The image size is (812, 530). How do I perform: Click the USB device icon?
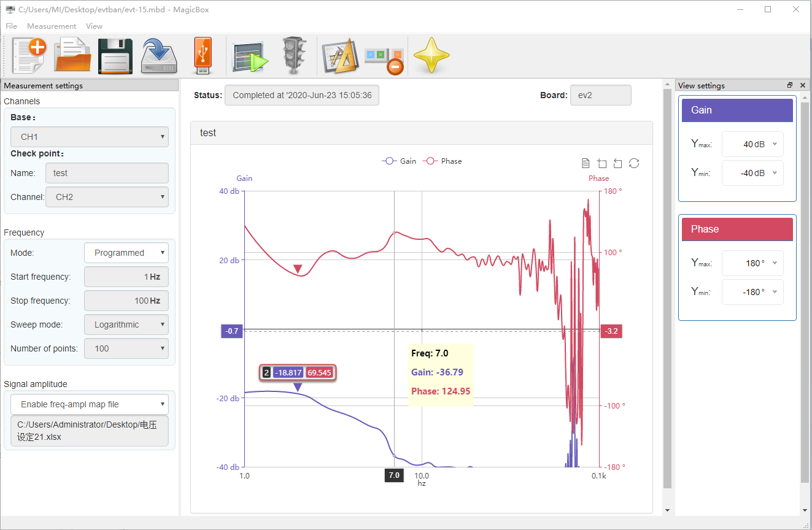coord(203,56)
